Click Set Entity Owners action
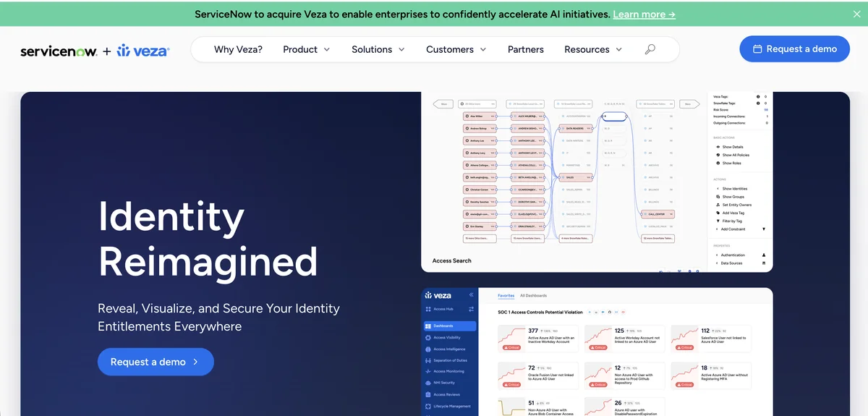 [x=733, y=205]
